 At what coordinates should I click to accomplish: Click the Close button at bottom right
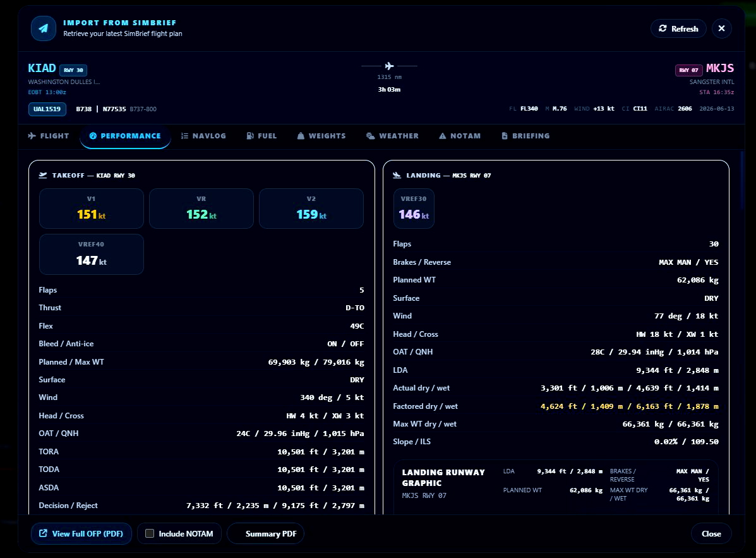[711, 533]
